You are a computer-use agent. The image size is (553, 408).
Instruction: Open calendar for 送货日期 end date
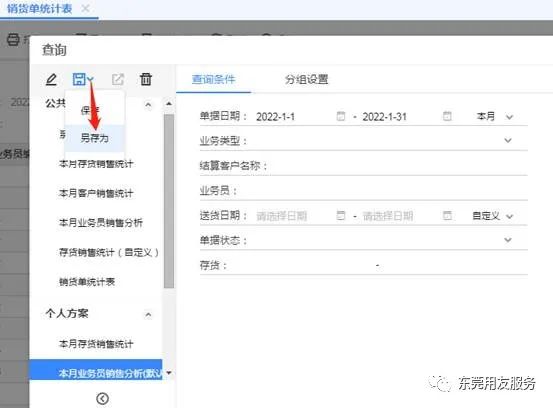tap(447, 215)
